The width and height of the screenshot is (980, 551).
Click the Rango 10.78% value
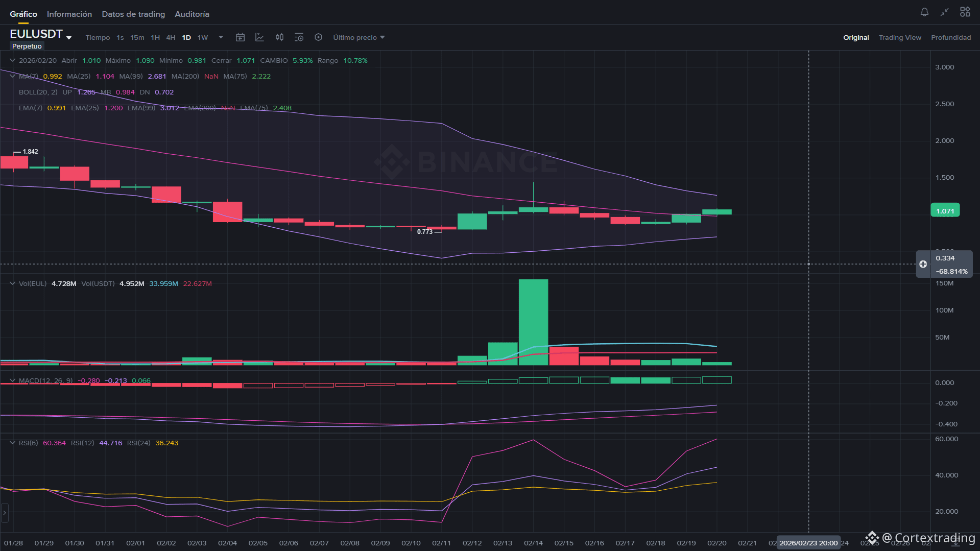[355, 60]
